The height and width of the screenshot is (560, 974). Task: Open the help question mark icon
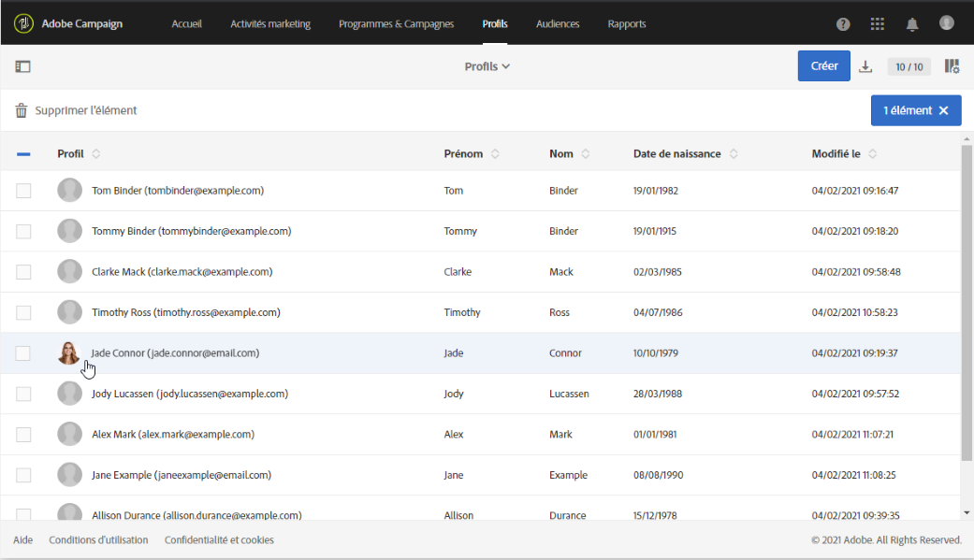click(843, 23)
